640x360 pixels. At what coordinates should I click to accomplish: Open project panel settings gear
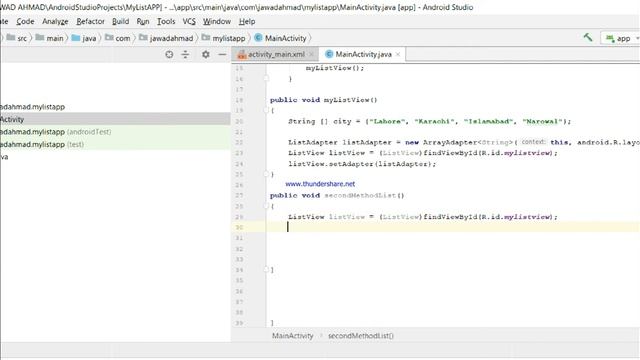206,54
